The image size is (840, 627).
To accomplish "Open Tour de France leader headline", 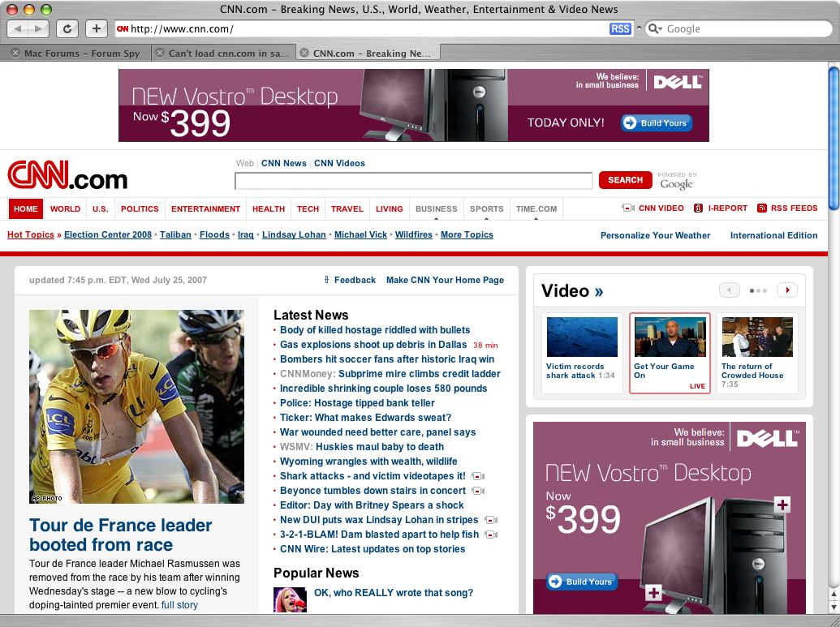I will click(121, 535).
